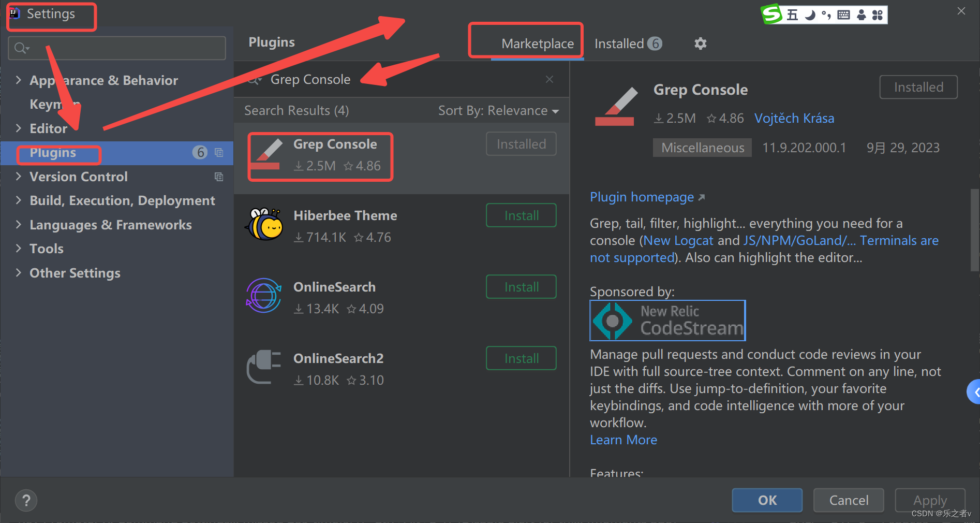The width and height of the screenshot is (980, 523).
Task: Select the Grep Console search result
Action: (402, 158)
